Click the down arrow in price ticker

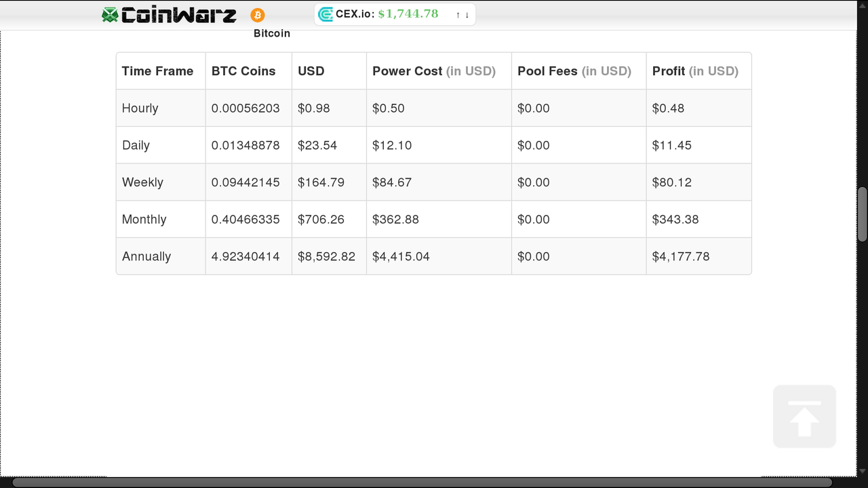tap(467, 15)
